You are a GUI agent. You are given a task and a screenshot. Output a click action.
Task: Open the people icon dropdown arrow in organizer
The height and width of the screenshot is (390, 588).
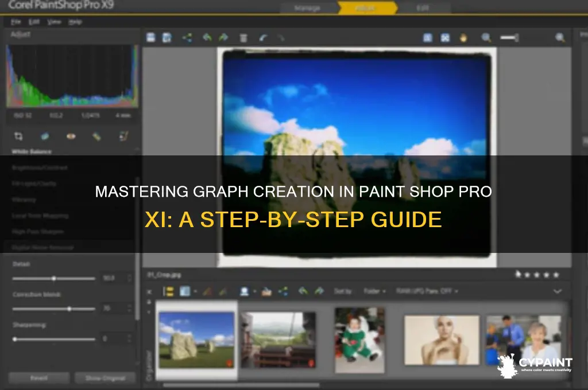[x=254, y=291]
